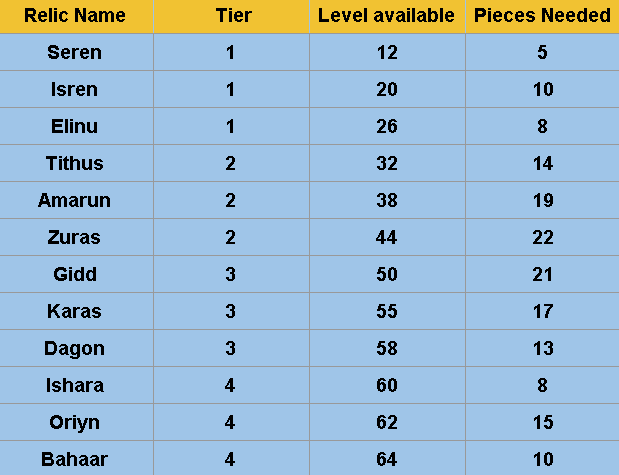Click the Tier column header
This screenshot has height=475, width=619.
point(231,16)
